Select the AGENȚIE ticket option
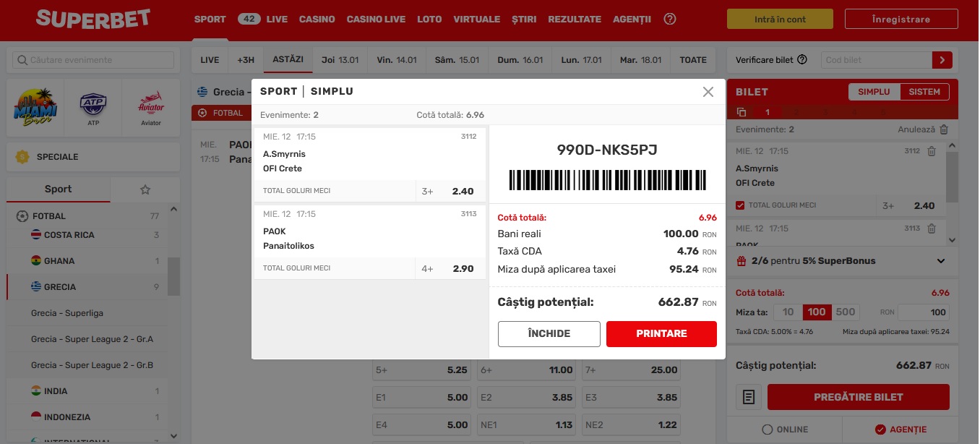This screenshot has height=444, width=980. point(901,430)
